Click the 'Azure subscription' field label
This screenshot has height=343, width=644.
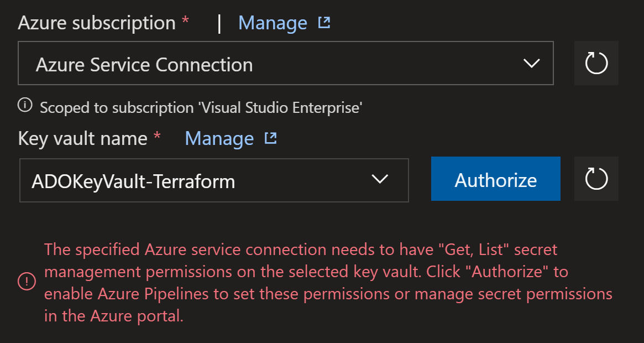[x=97, y=23]
